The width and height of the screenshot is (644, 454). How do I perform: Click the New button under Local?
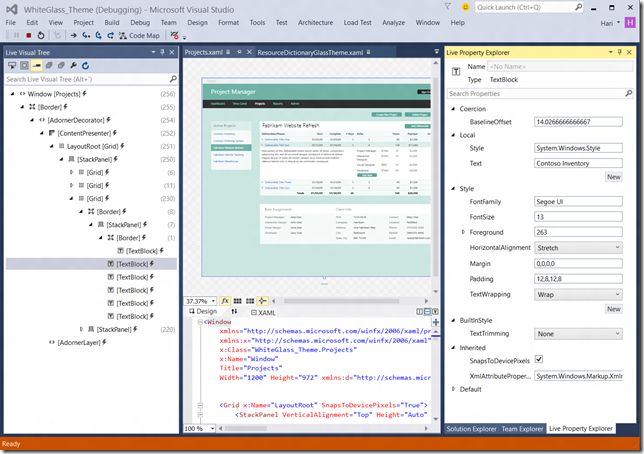[x=614, y=177]
